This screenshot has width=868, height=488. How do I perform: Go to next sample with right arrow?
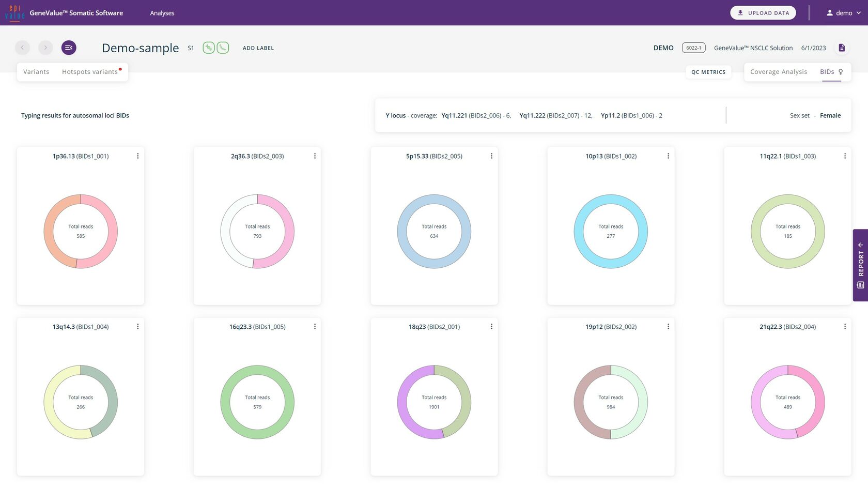coord(45,48)
